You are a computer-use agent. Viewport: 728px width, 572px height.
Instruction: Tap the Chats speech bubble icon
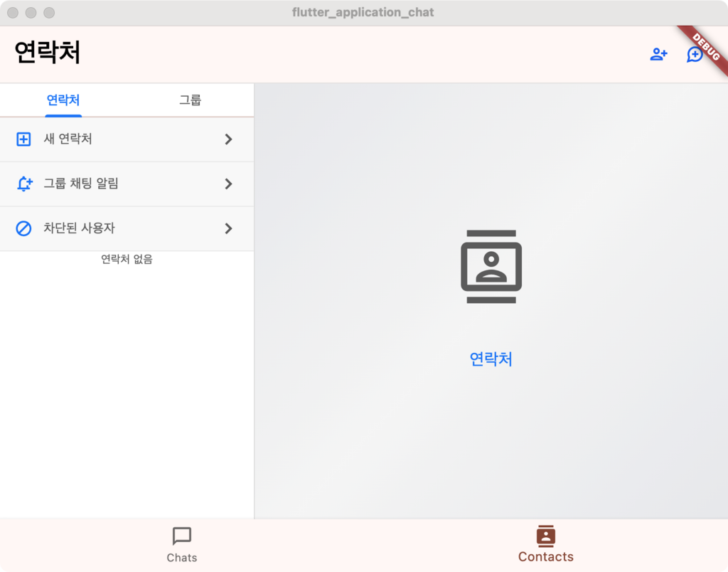click(x=182, y=536)
